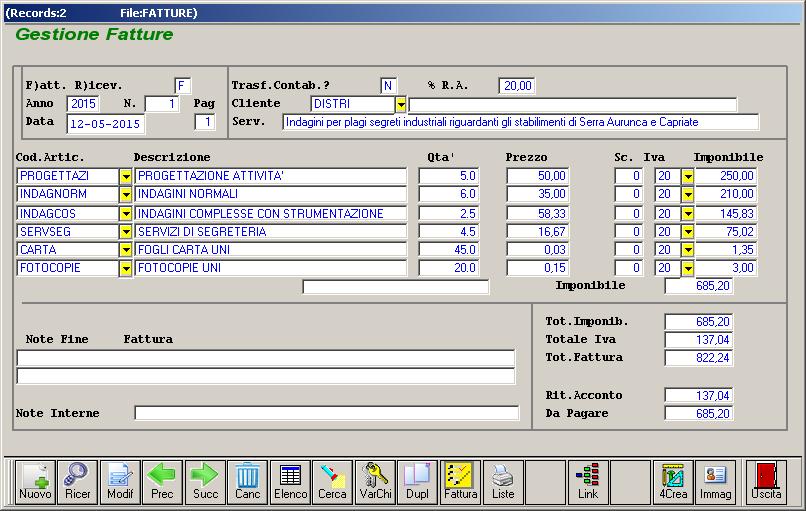Click the Note Interne field
Image resolution: width=806 pixels, height=511 pixels.
pyautogui.click(x=326, y=413)
